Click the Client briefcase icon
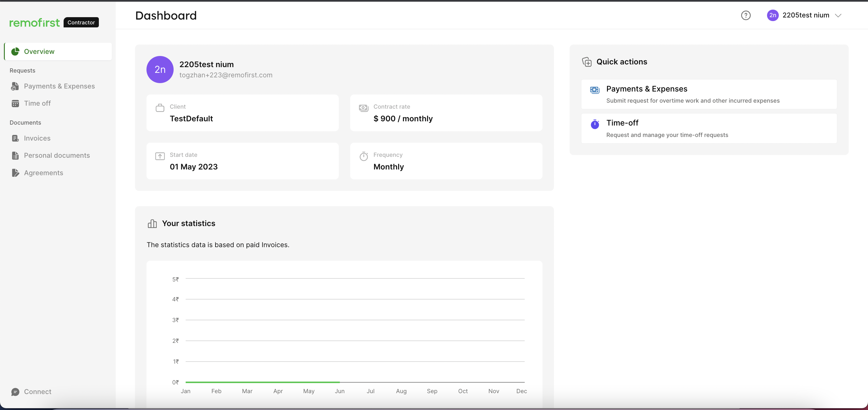Image resolution: width=868 pixels, height=410 pixels. tap(160, 108)
